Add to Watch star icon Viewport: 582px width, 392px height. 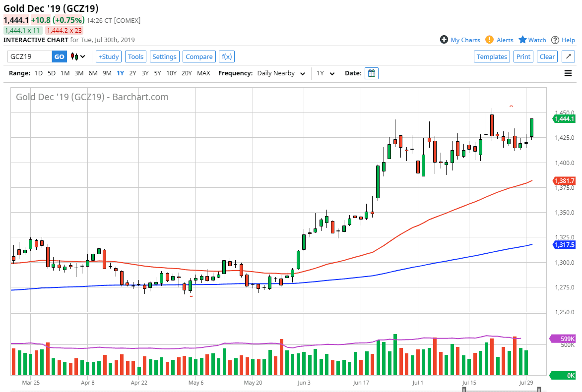(x=522, y=40)
